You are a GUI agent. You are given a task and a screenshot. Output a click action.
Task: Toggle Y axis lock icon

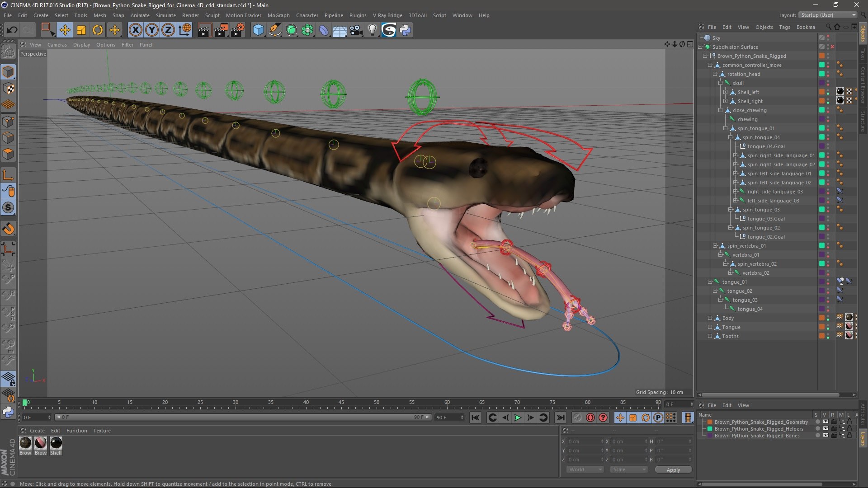152,30
